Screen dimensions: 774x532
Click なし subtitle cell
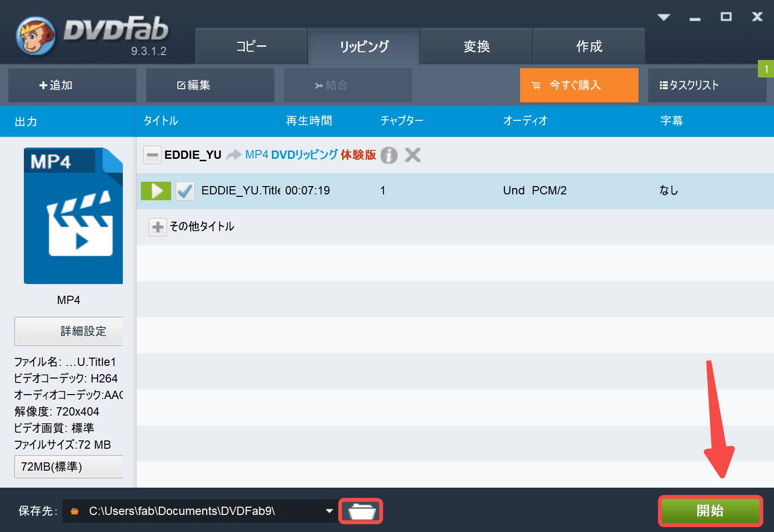[669, 190]
